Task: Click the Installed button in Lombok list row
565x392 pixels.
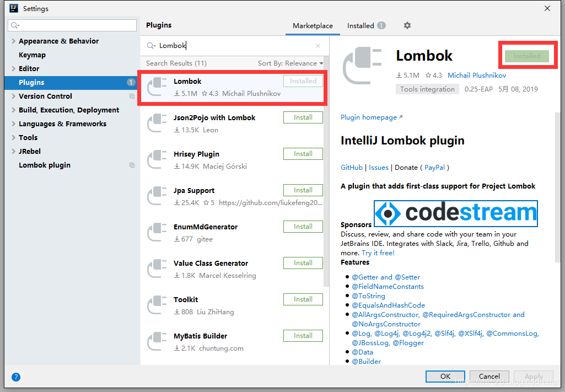Action: tap(303, 81)
